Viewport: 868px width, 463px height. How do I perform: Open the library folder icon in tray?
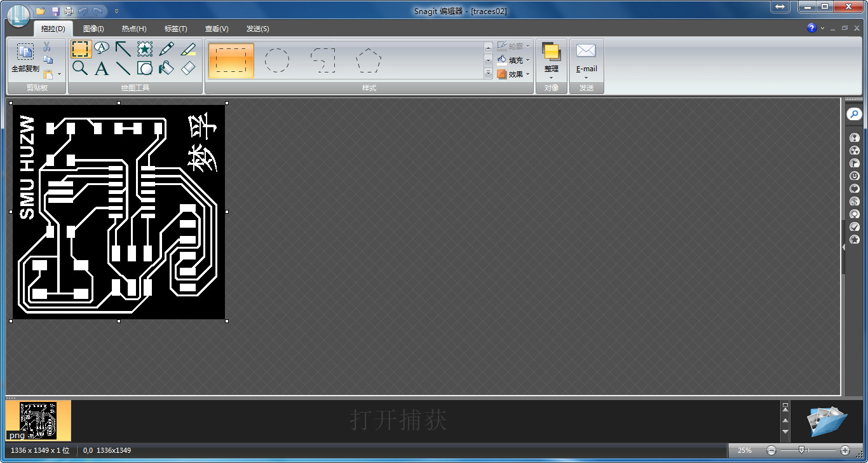tap(827, 421)
